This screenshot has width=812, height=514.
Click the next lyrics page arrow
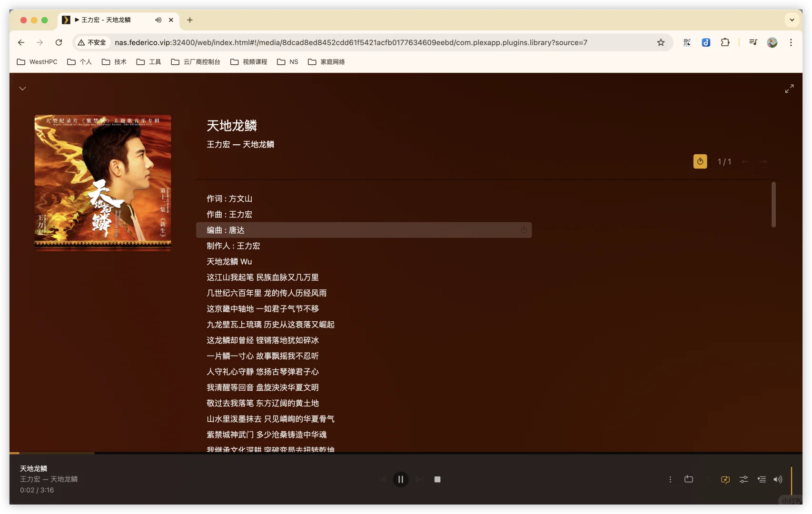tap(763, 161)
